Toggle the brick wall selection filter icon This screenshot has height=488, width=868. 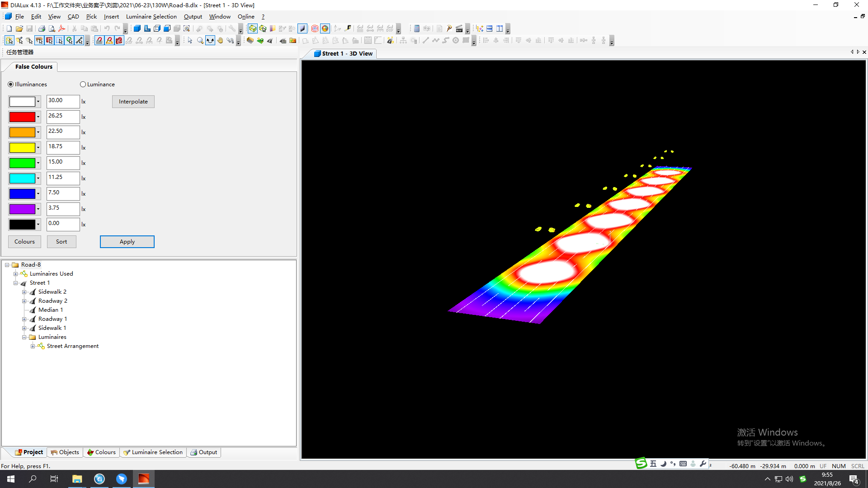coord(49,40)
